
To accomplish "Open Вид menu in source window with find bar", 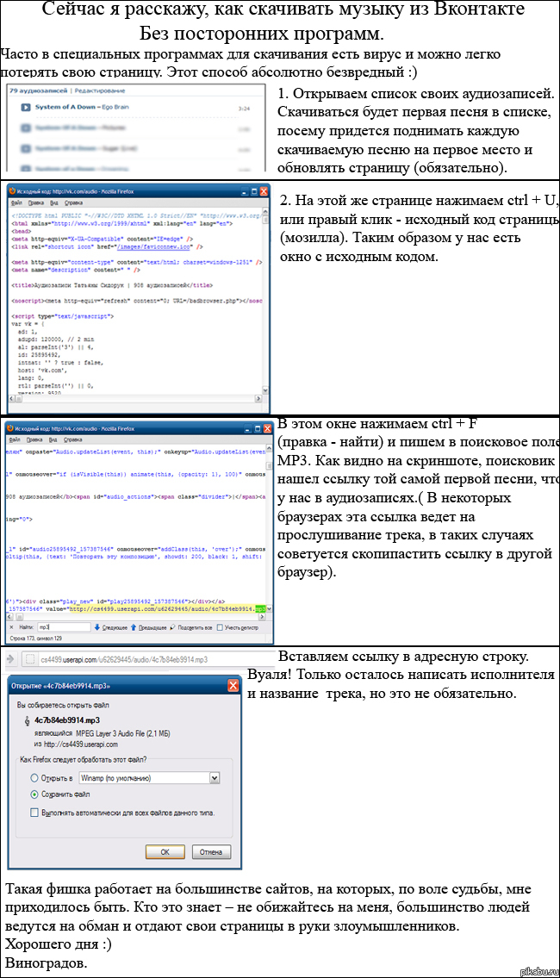I will click(x=53, y=439).
